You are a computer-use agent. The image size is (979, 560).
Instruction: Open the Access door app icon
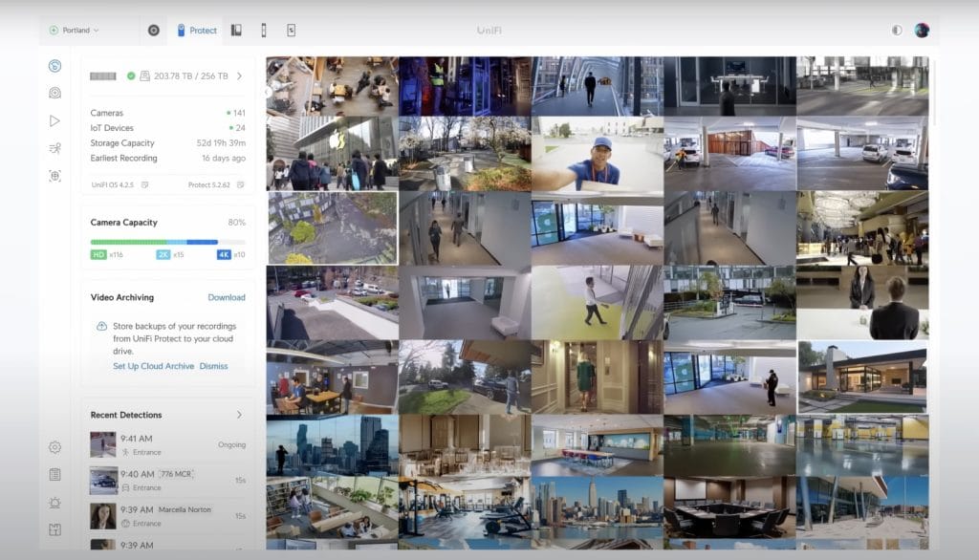pos(236,31)
